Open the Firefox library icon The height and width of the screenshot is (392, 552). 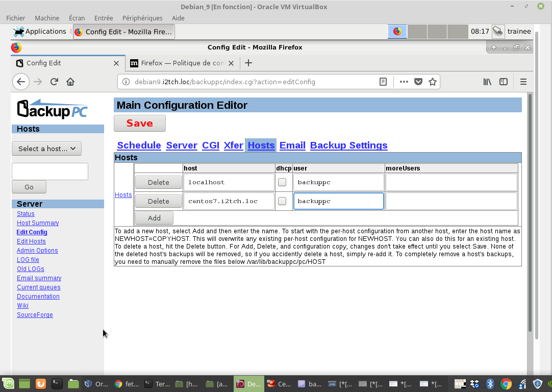[x=487, y=82]
